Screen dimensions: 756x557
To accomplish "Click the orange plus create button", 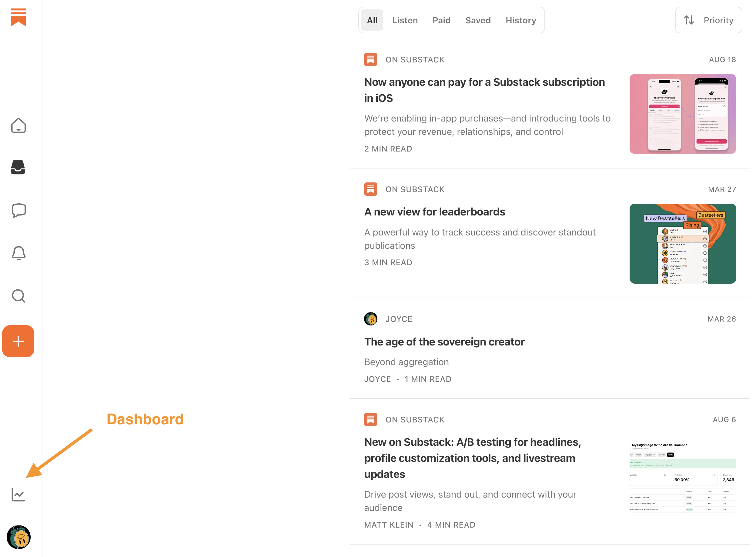I will (x=18, y=341).
